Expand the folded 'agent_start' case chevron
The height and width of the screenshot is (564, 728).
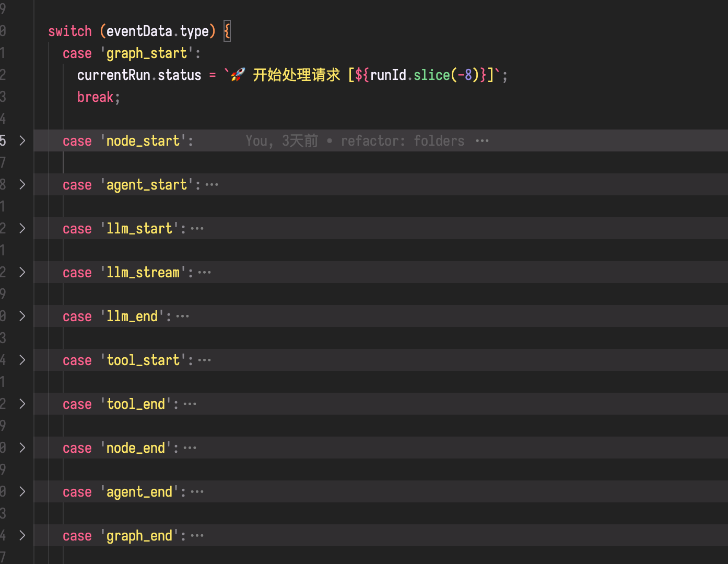coord(22,184)
